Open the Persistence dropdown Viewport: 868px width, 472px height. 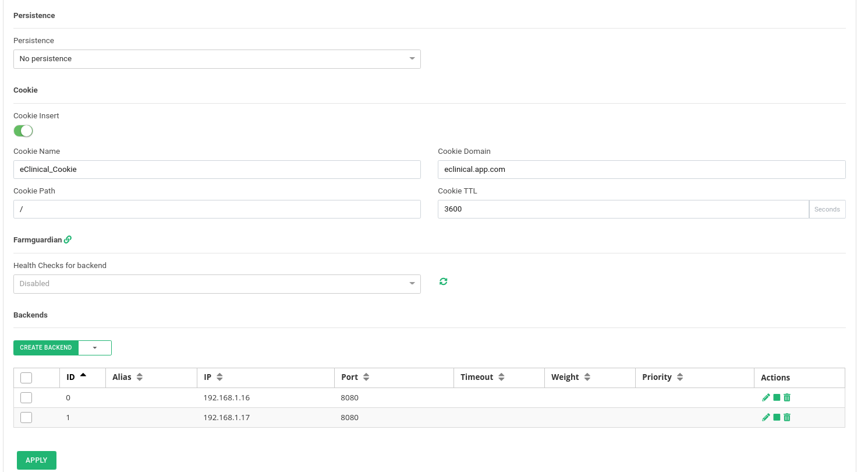click(217, 59)
